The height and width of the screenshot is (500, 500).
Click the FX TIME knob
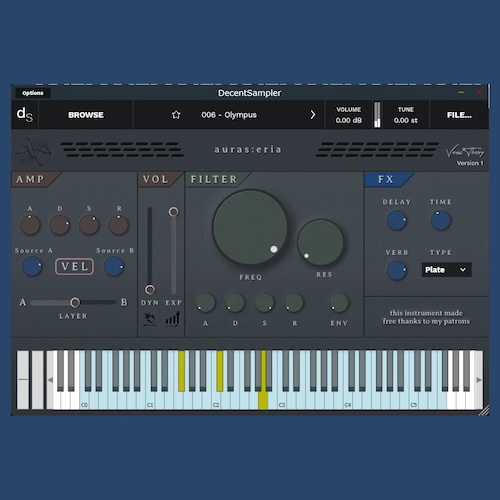click(x=441, y=220)
